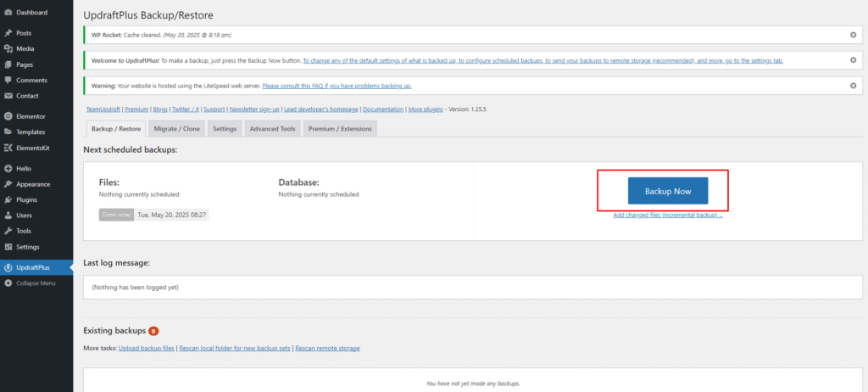Click the UpdraftPlus logo icon in sidebar
868x392 pixels.
[8, 268]
